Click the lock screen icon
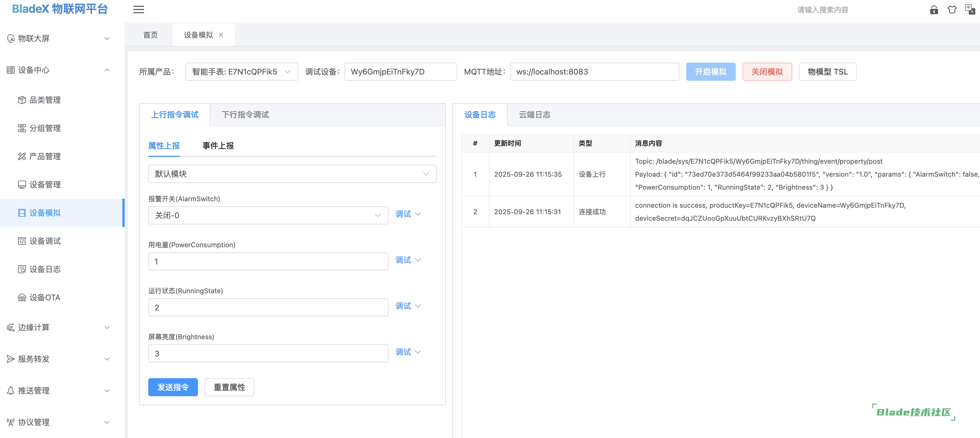 [934, 10]
